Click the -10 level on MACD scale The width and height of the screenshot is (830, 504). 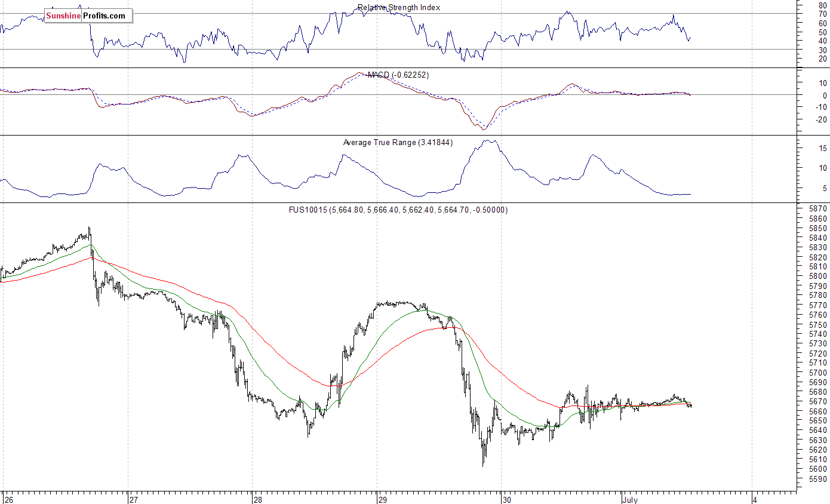[x=821, y=107]
